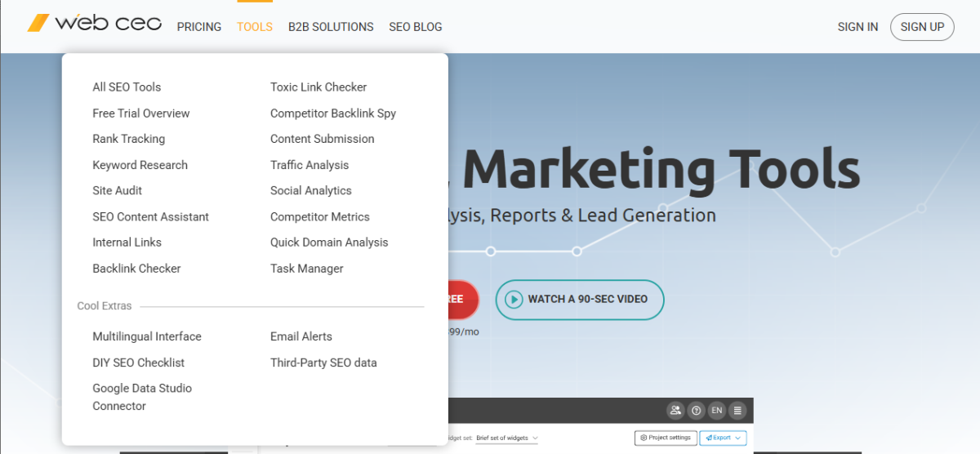The width and height of the screenshot is (980, 454).
Task: Select Google Data Studio Connector
Action: 142,397
